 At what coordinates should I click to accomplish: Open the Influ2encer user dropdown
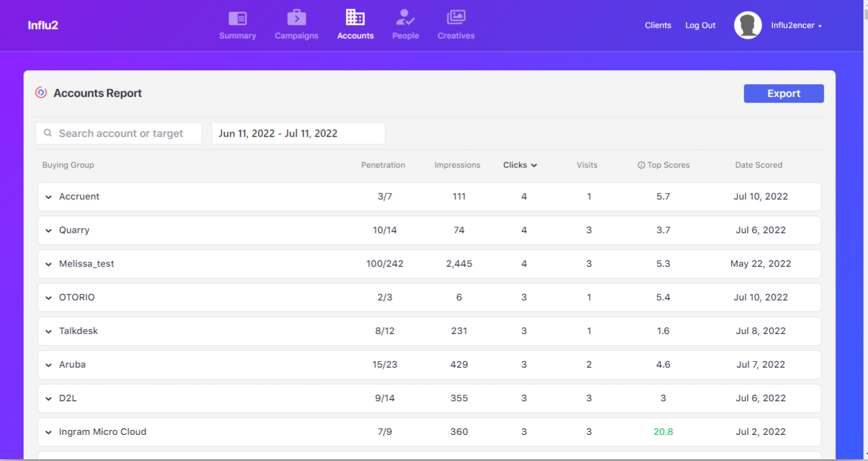pos(796,26)
